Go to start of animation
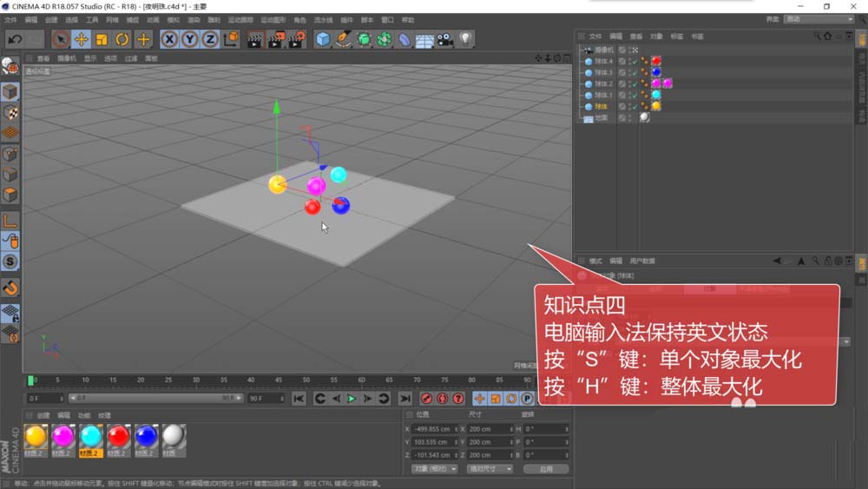 click(299, 399)
